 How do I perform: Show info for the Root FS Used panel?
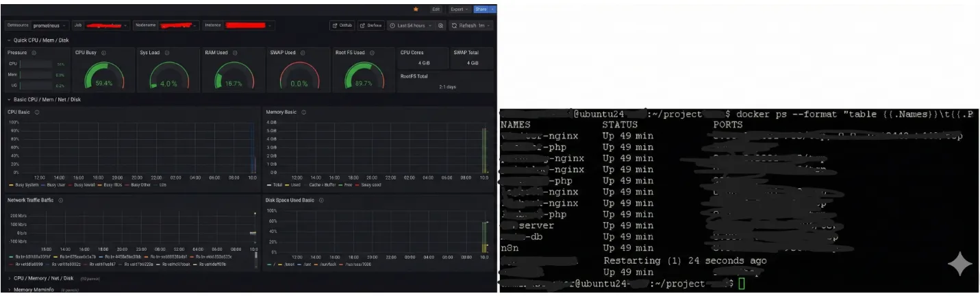pos(371,52)
